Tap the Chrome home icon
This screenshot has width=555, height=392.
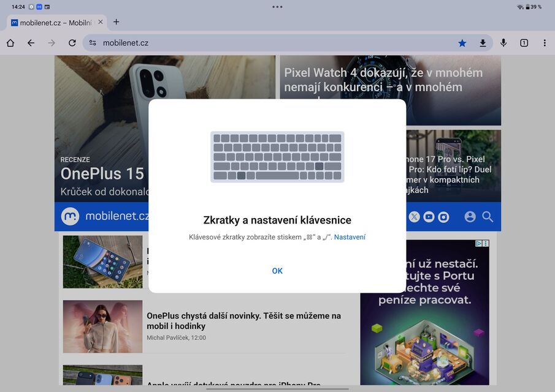(10, 43)
